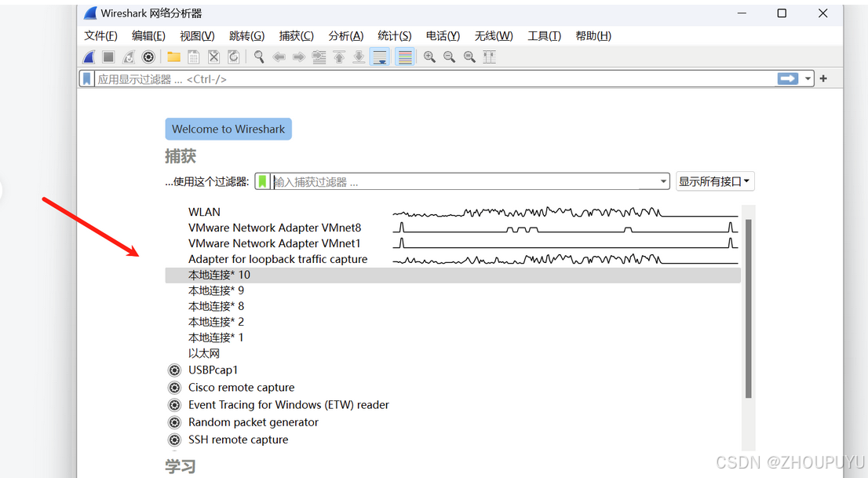Click the Restart current capture icon

point(129,57)
